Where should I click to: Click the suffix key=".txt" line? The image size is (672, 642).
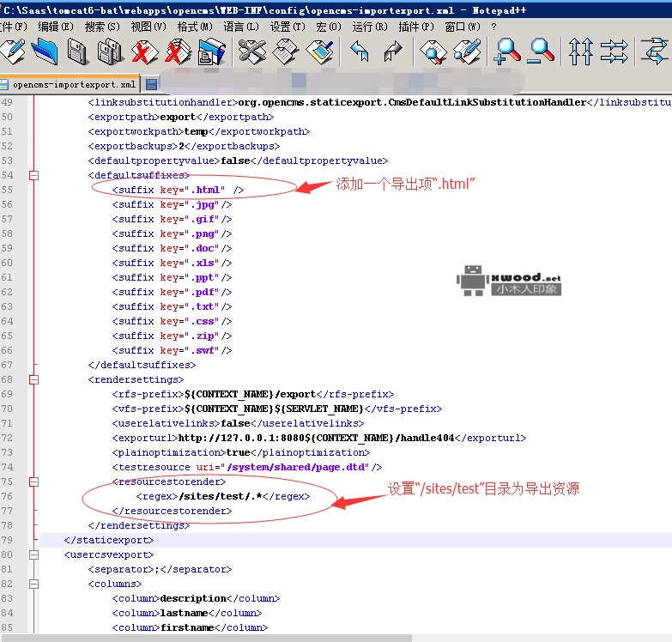click(x=172, y=306)
